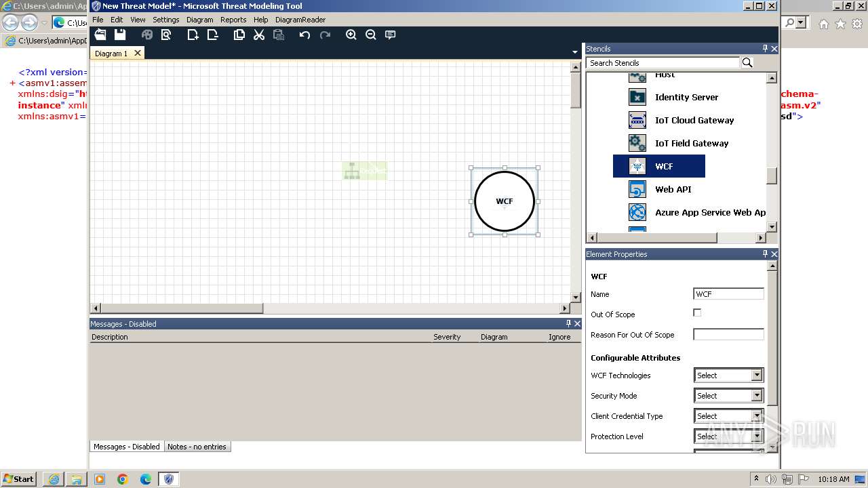Screen dimensions: 868x488
Task: Open the Reports menu
Action: (x=233, y=20)
